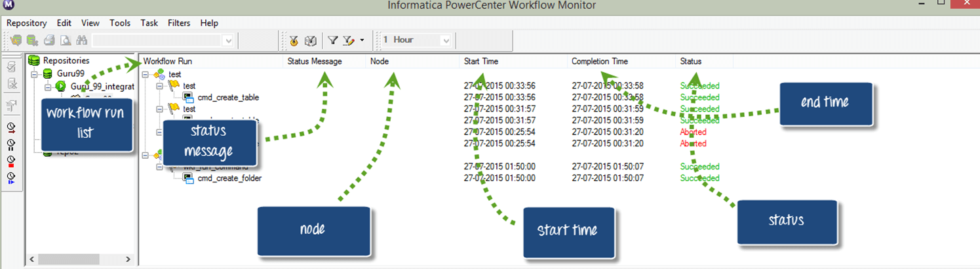
Task: Click the funnel filter icon
Action: (333, 41)
